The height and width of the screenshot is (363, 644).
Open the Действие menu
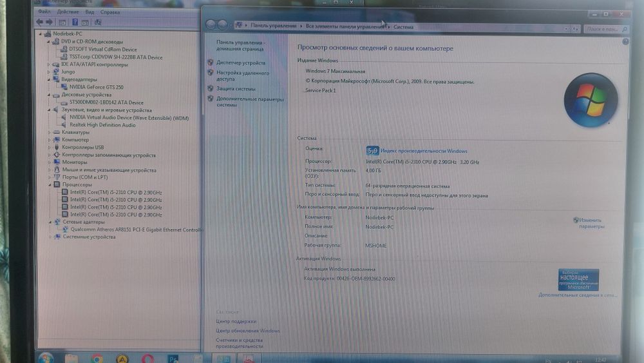(x=68, y=12)
